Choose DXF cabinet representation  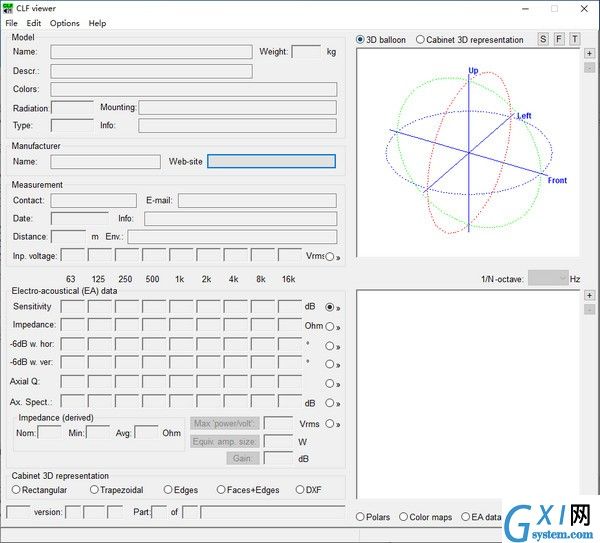(308, 490)
